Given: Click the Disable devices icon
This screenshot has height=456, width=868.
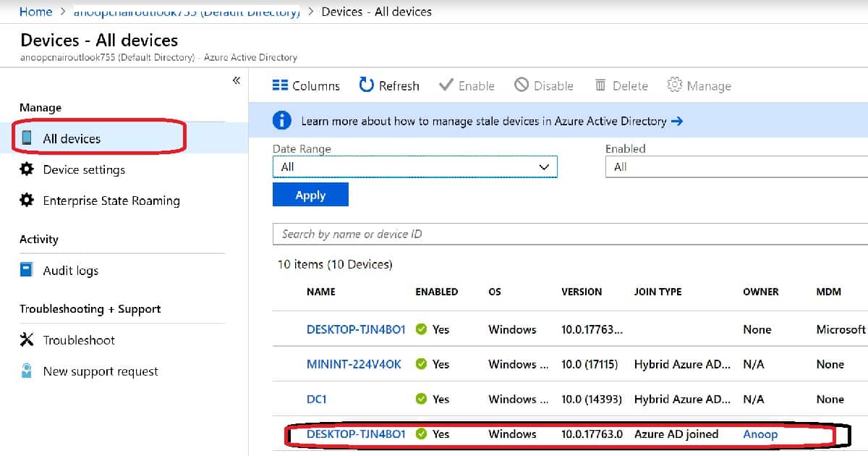Looking at the screenshot, I should [544, 85].
